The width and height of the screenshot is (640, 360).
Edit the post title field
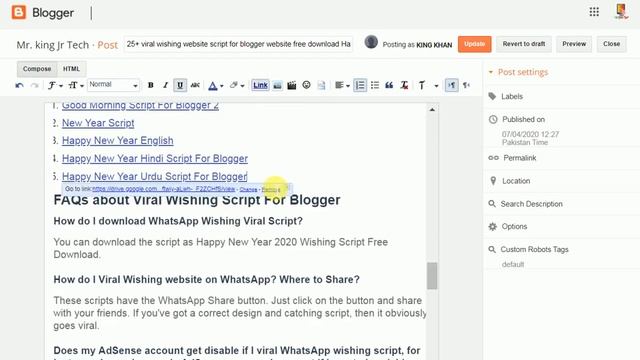tap(238, 44)
